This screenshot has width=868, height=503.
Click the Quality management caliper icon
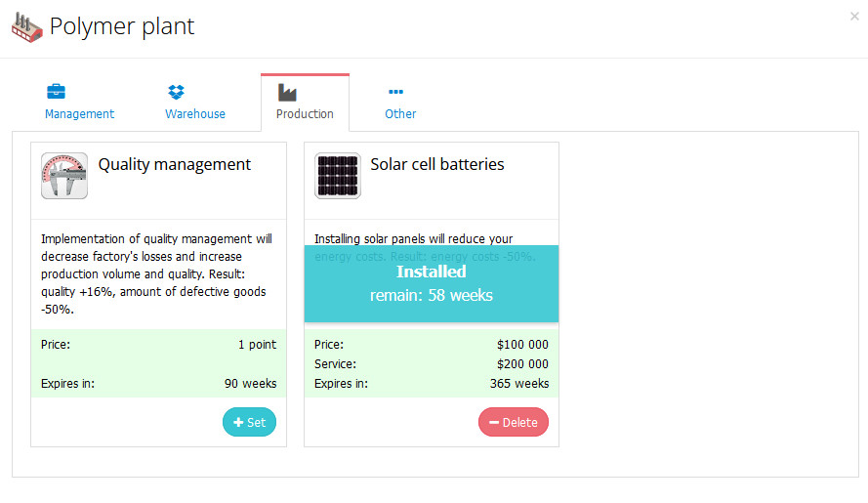64,176
